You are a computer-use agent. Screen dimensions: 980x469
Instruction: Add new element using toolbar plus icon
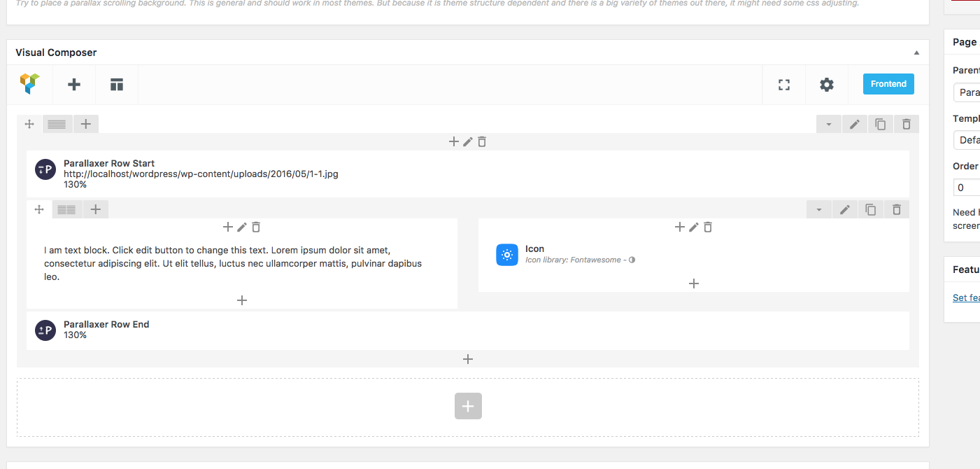74,85
